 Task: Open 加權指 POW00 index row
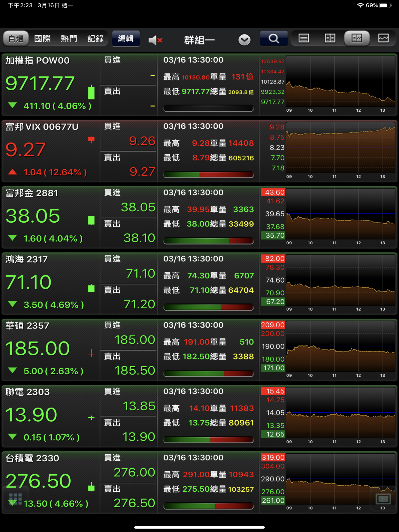click(x=199, y=85)
